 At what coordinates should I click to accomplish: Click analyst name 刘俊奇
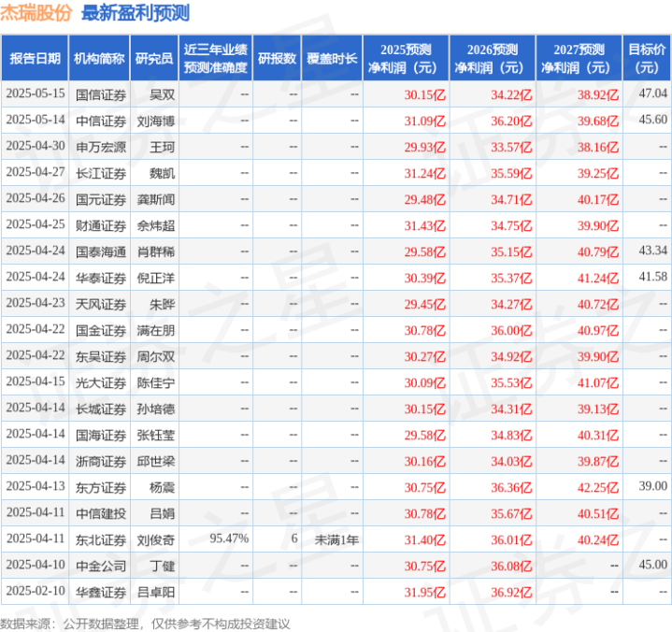156,539
